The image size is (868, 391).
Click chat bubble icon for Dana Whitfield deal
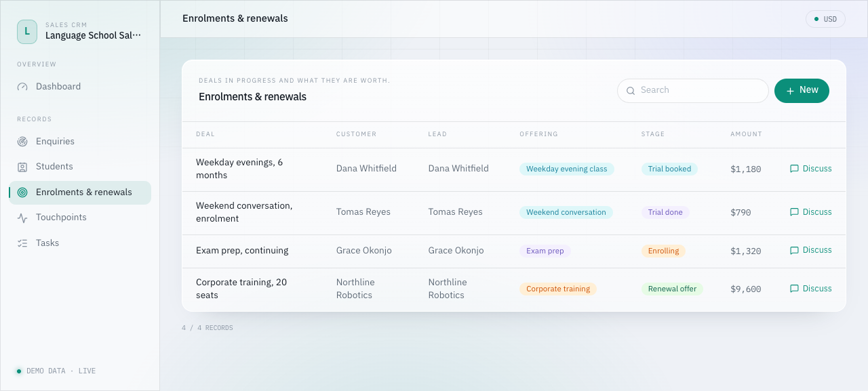pyautogui.click(x=794, y=169)
